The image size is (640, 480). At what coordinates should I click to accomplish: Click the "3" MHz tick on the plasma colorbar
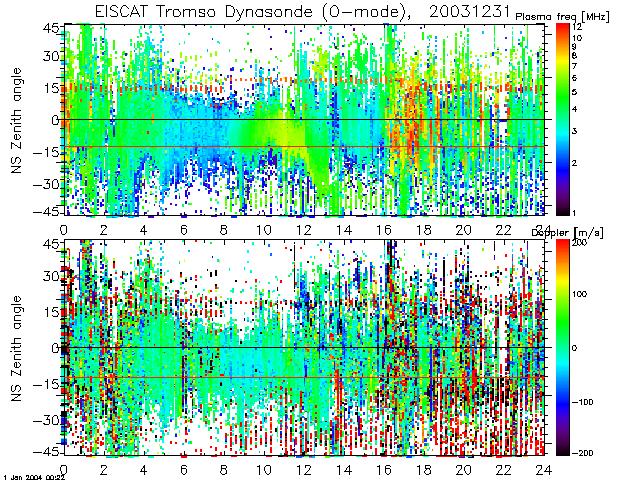575,131
